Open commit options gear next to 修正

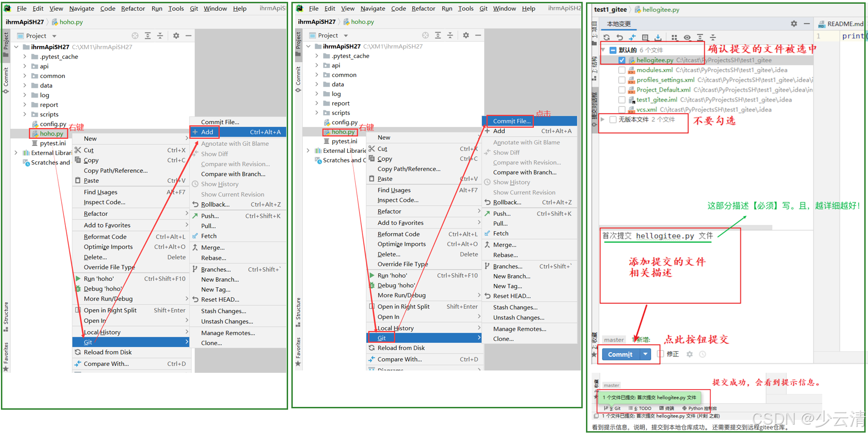click(x=690, y=354)
